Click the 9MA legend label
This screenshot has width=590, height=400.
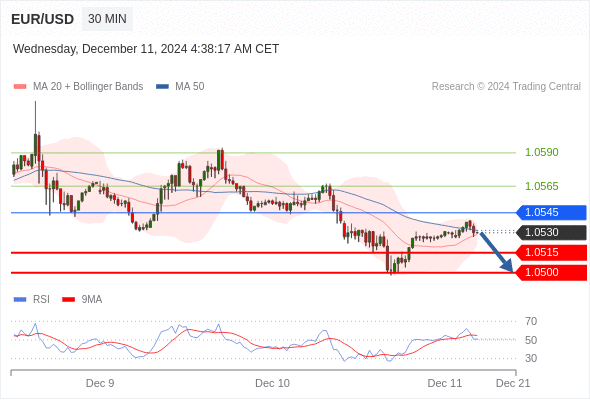tap(92, 300)
